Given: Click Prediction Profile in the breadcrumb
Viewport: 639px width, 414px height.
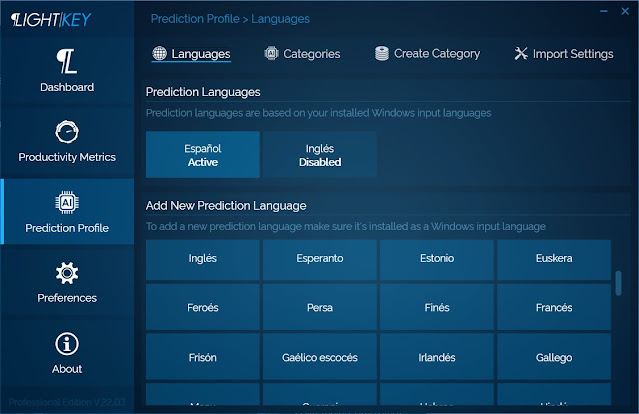Looking at the screenshot, I should tap(195, 19).
